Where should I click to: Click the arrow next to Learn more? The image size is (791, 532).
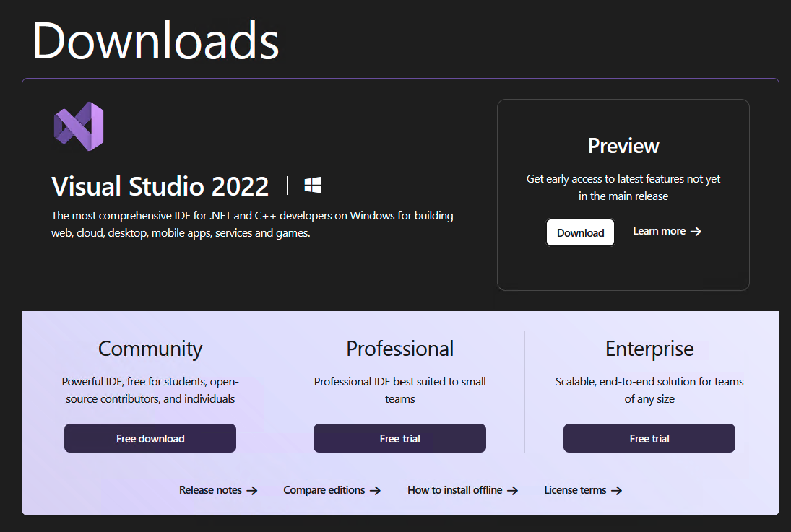click(x=696, y=232)
